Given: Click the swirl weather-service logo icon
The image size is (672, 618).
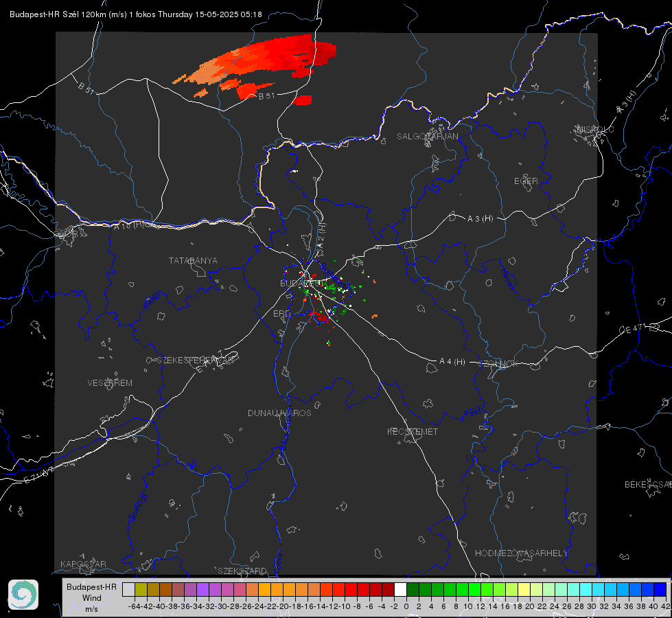Looking at the screenshot, I should 23,595.
